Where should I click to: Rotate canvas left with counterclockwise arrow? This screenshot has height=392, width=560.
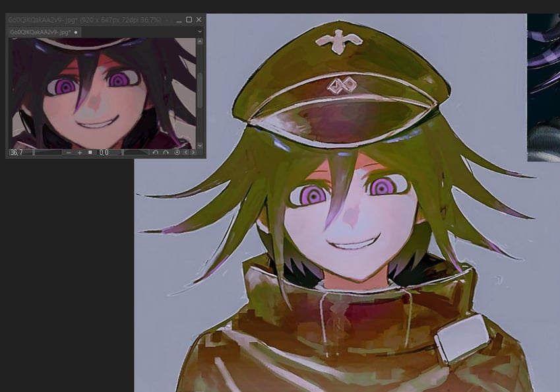[156, 152]
